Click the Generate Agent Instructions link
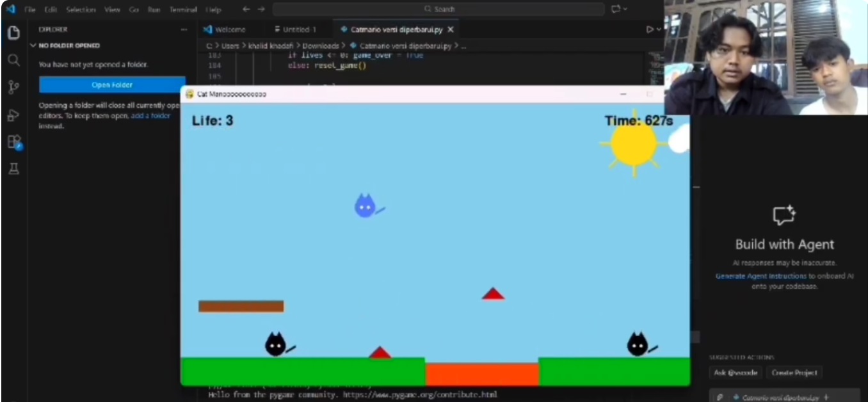The width and height of the screenshot is (868, 402). pyautogui.click(x=760, y=276)
